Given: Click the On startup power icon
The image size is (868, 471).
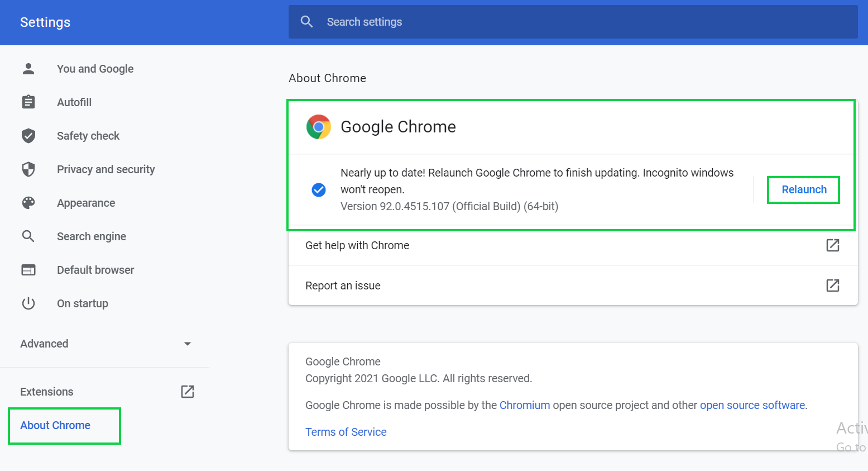Looking at the screenshot, I should pyautogui.click(x=28, y=303).
